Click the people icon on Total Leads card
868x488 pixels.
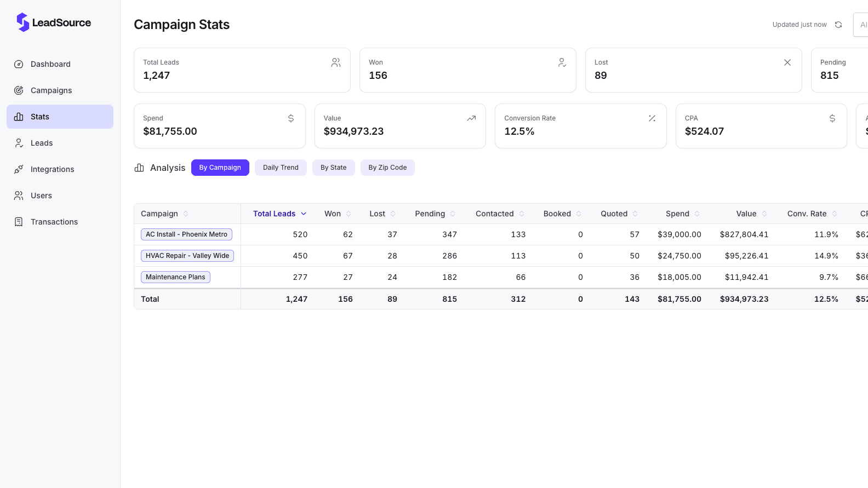coord(336,62)
